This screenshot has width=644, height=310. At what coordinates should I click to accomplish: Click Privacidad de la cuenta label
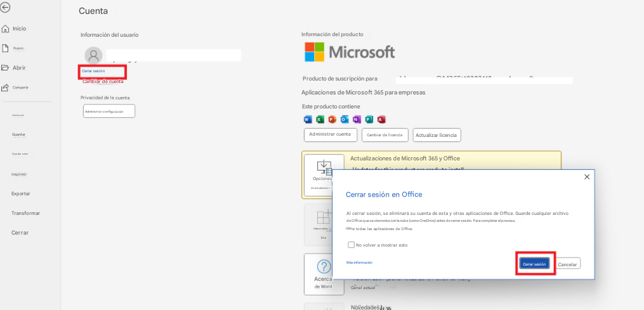coord(105,98)
